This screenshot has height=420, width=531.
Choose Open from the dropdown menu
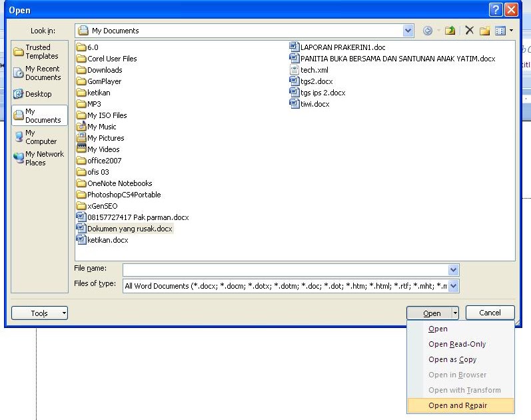point(460,329)
